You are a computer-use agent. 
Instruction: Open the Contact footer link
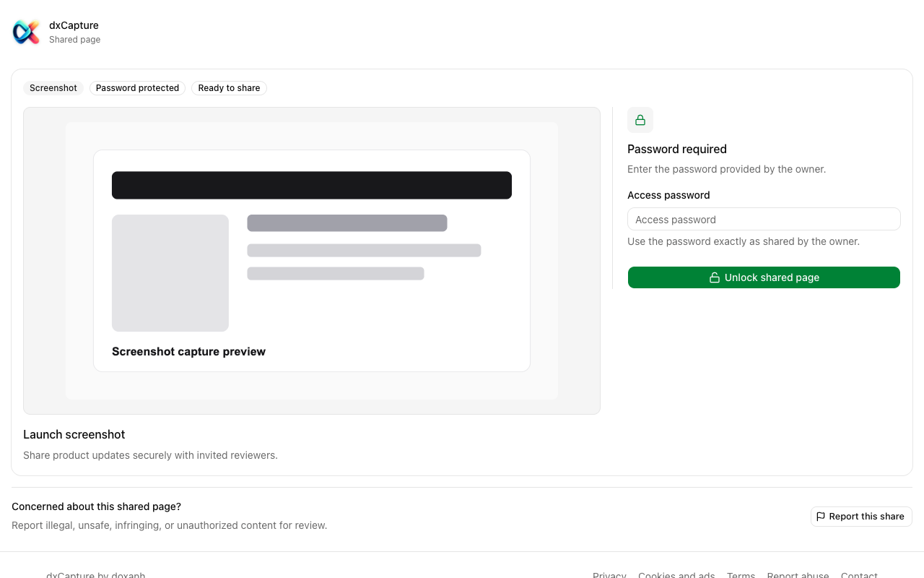click(859, 574)
